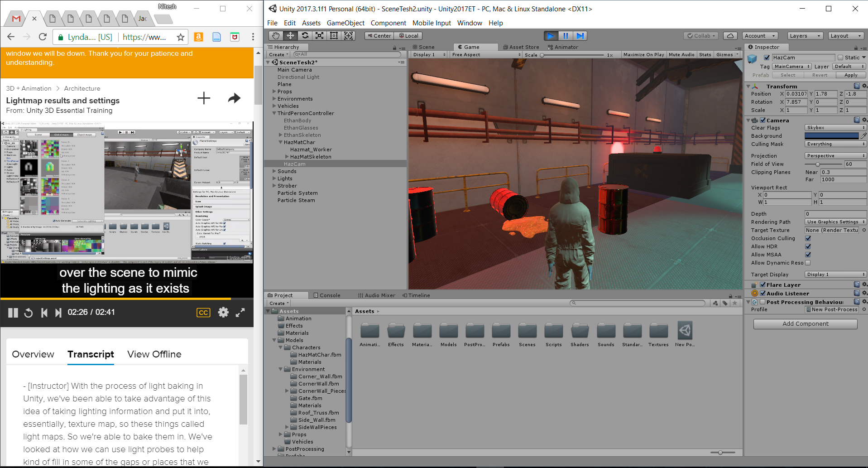868x468 pixels.
Task: Toggle the Camera component checkbox
Action: (763, 121)
